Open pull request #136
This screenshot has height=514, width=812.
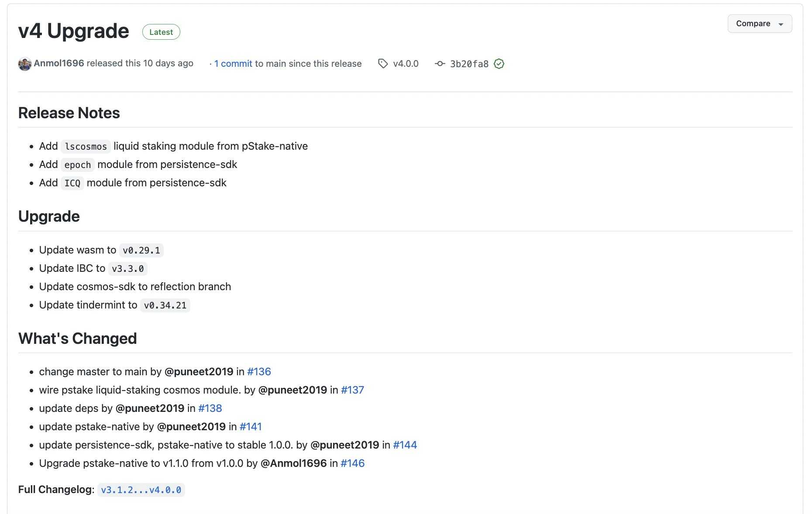pyautogui.click(x=259, y=372)
